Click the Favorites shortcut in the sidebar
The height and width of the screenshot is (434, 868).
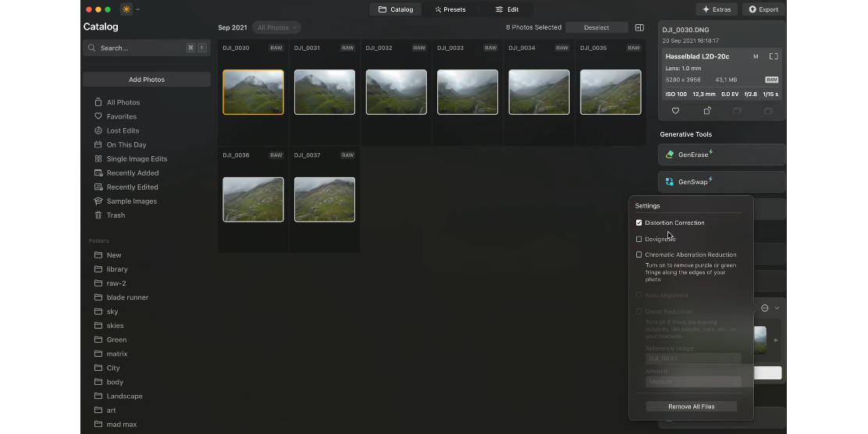tap(121, 116)
